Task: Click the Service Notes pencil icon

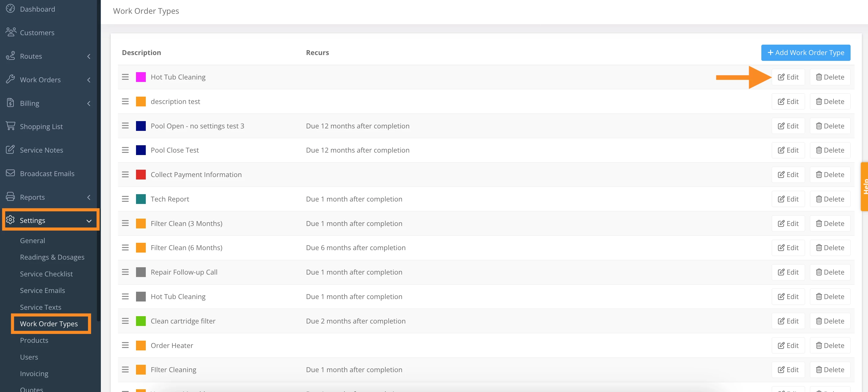Action: [x=10, y=150]
